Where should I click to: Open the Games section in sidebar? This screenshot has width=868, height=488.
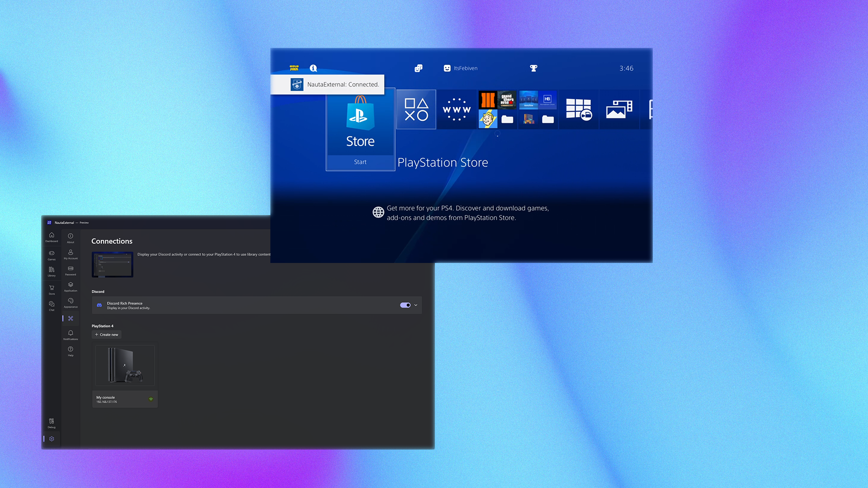coord(52,255)
